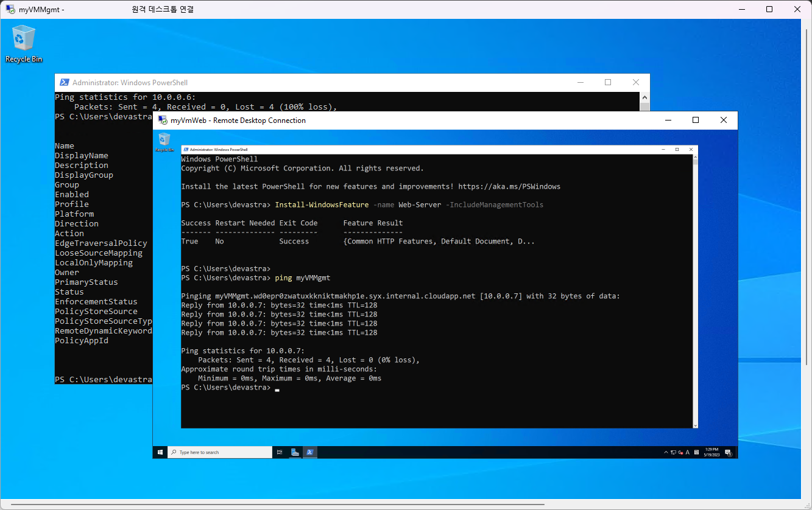812x510 pixels.
Task: Show hidden tray icons in myVmWeb taskbar
Action: (x=666, y=452)
